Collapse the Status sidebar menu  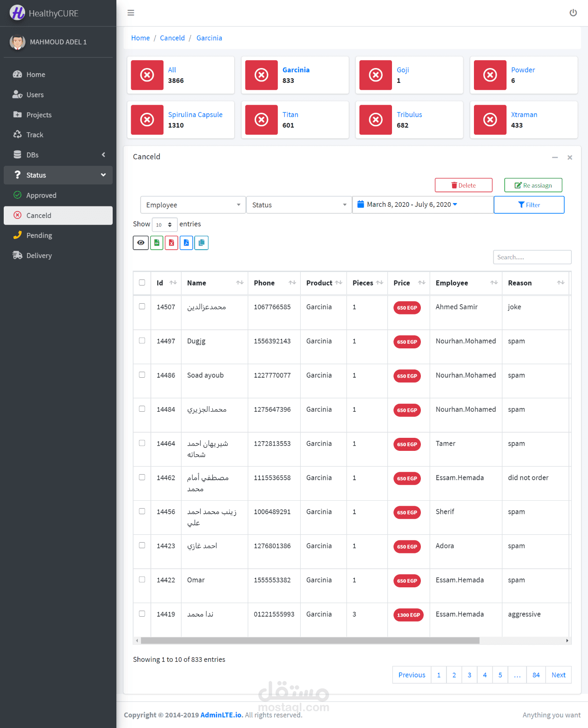click(x=58, y=175)
